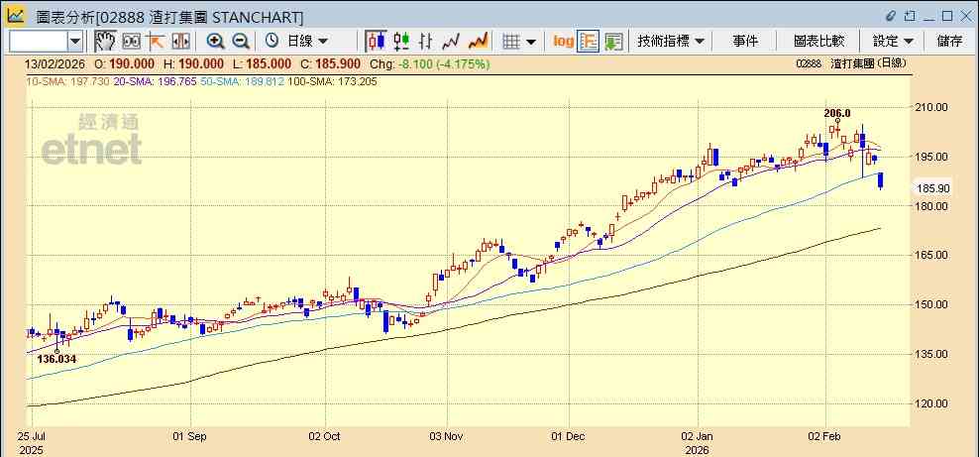Screen dimensions: 980x457
Task: Click the 50-SMA: 189.812 legend label
Action: pos(243,81)
